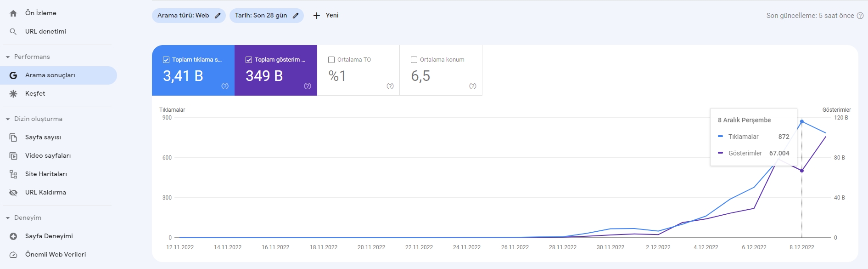Click the 12.11.2022 date axis label

(180, 247)
